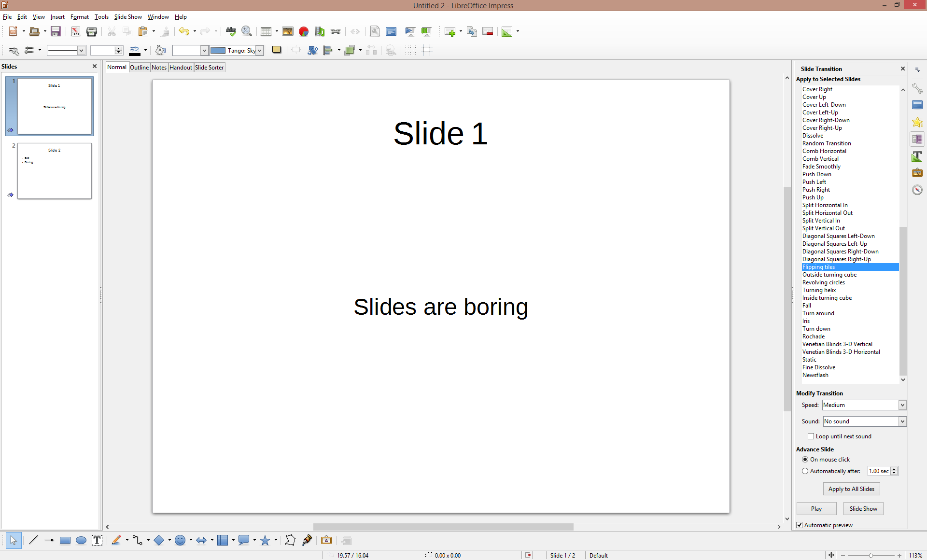Insert a text box from the toolbar
Screen dimensions: 927x560
97,540
